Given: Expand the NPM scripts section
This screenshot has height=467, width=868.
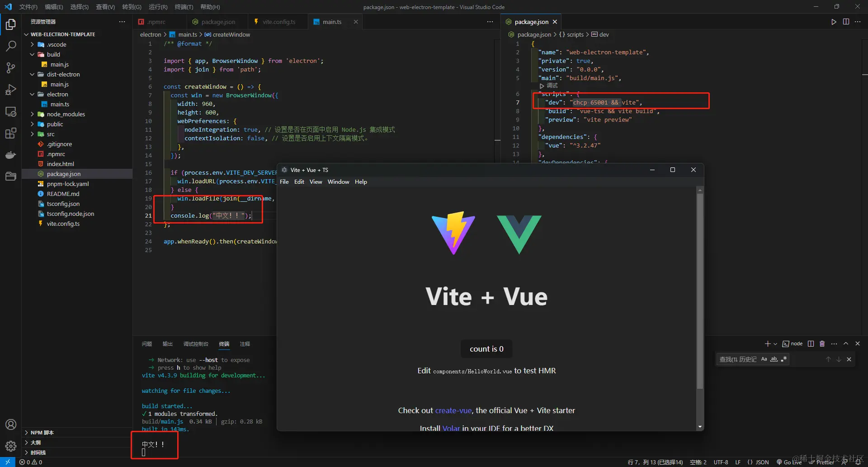Looking at the screenshot, I should 77,433.
